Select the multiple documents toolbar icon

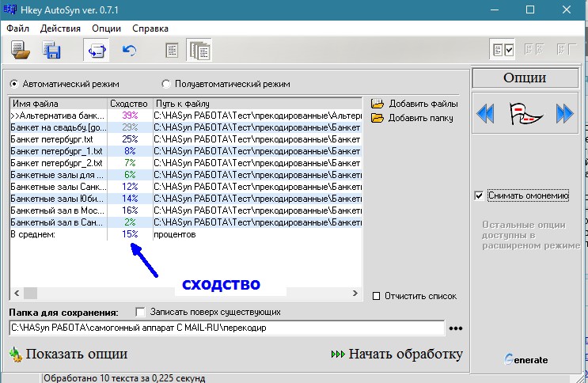[x=199, y=51]
